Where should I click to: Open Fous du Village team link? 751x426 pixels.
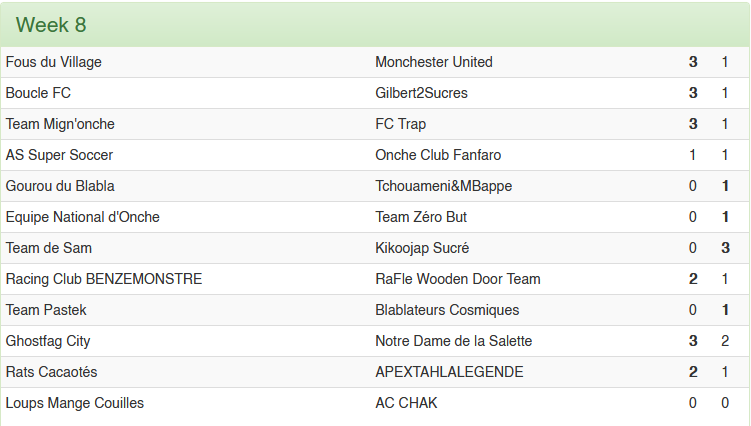click(54, 62)
